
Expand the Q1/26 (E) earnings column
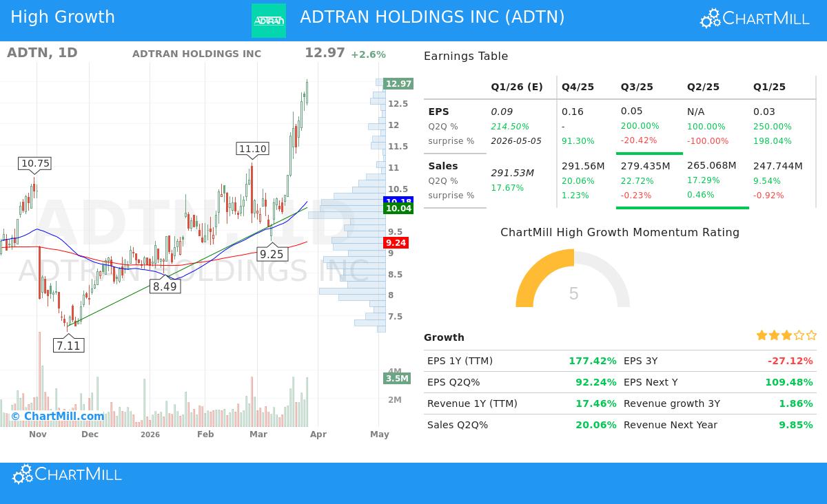[x=516, y=87]
